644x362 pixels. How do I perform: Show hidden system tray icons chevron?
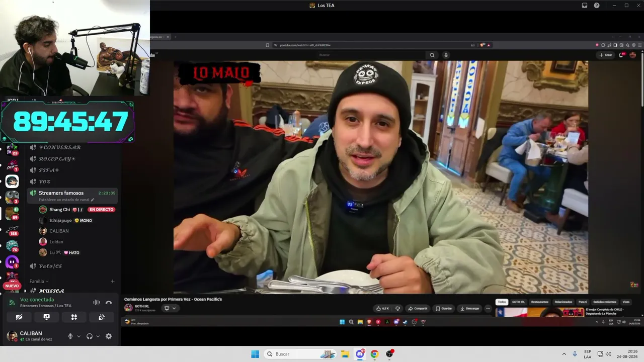(x=564, y=354)
